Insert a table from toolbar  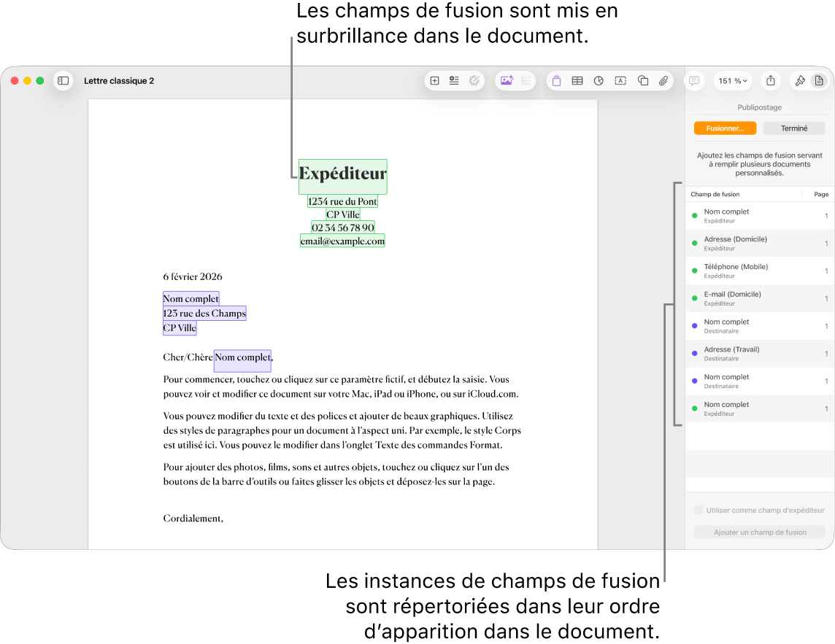click(x=577, y=81)
